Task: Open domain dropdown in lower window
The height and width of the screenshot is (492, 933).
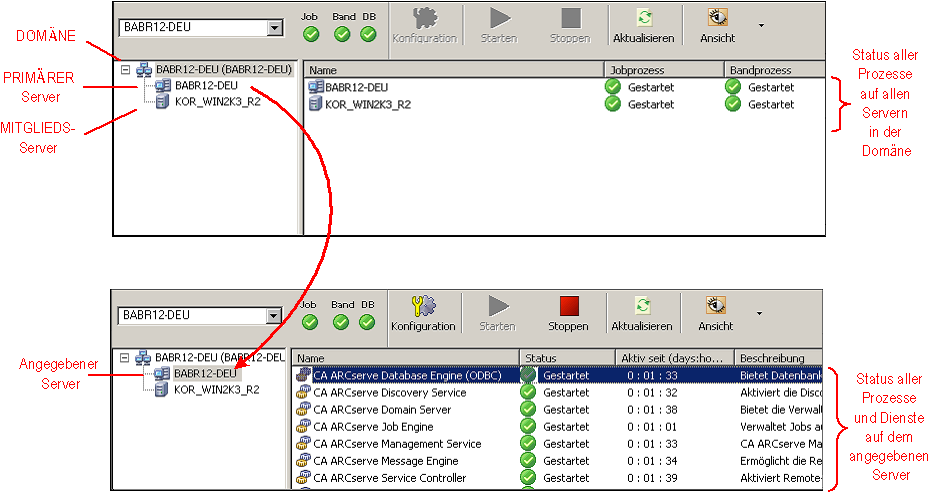Action: [x=273, y=315]
